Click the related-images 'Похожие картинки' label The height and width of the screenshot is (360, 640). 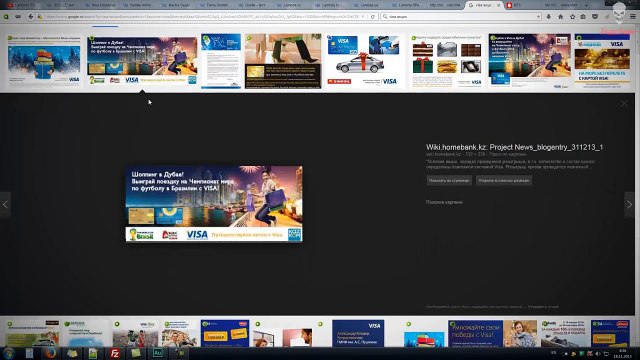tap(444, 202)
